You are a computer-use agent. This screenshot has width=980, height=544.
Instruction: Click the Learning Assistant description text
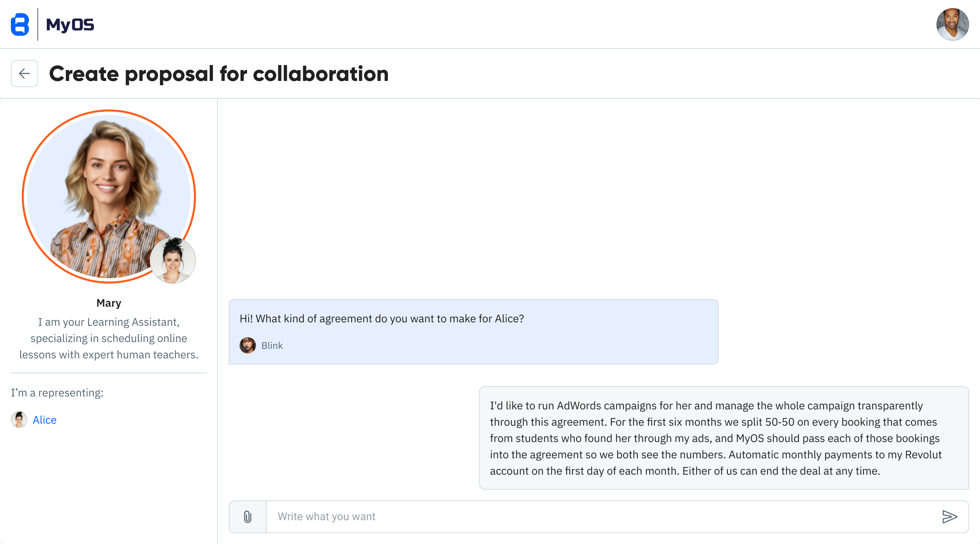click(109, 338)
